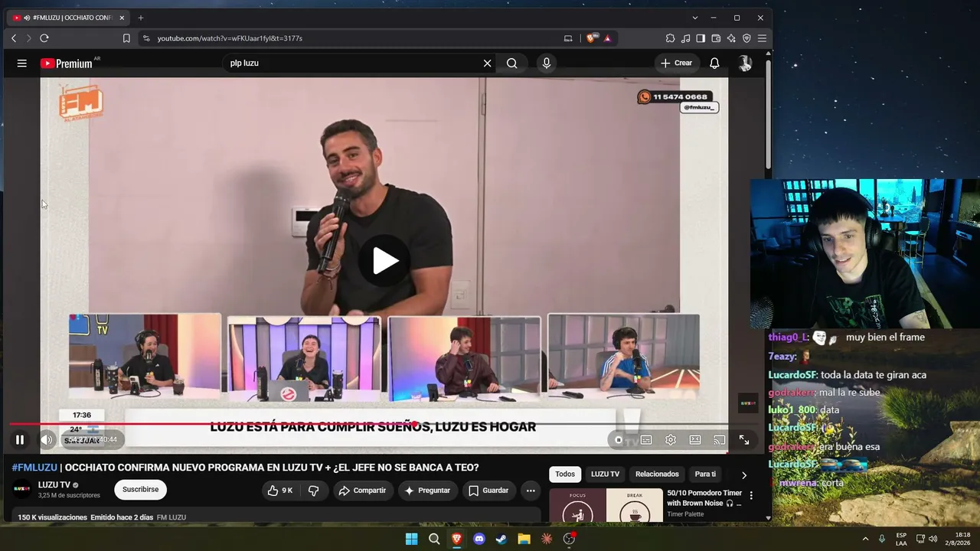Dislike the video
The image size is (980, 551).
tap(314, 491)
